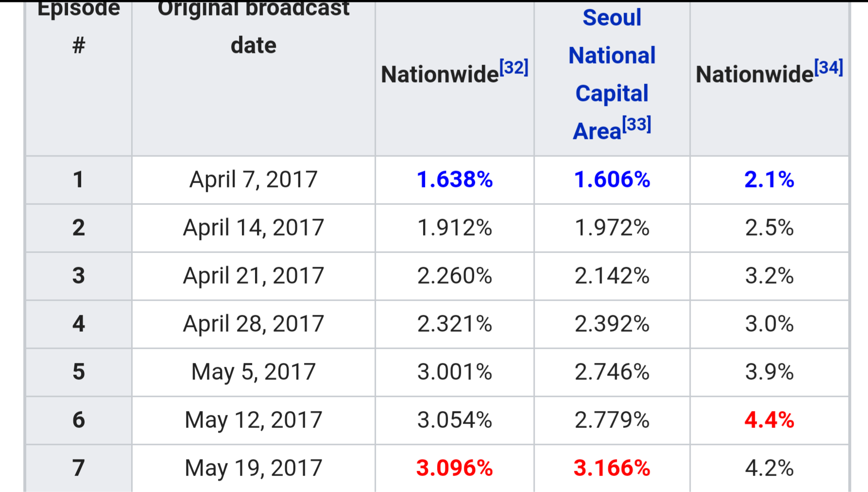Click the episode 5 row header

tap(78, 372)
